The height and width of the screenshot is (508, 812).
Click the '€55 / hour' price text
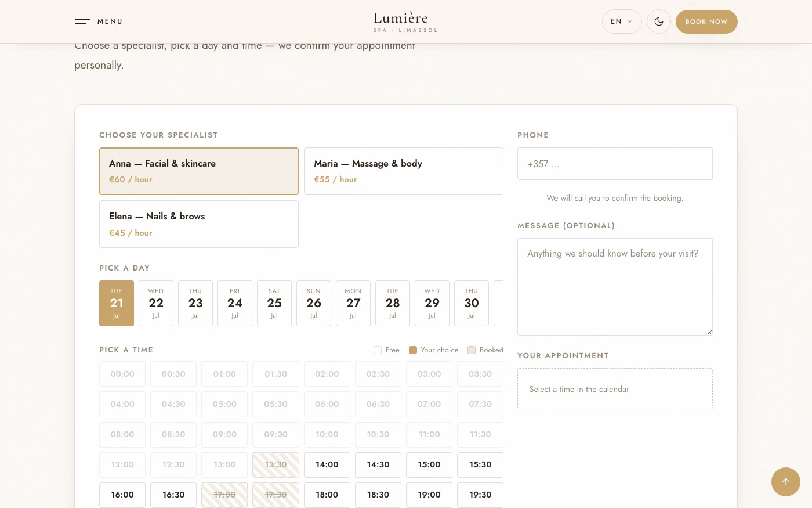click(335, 179)
